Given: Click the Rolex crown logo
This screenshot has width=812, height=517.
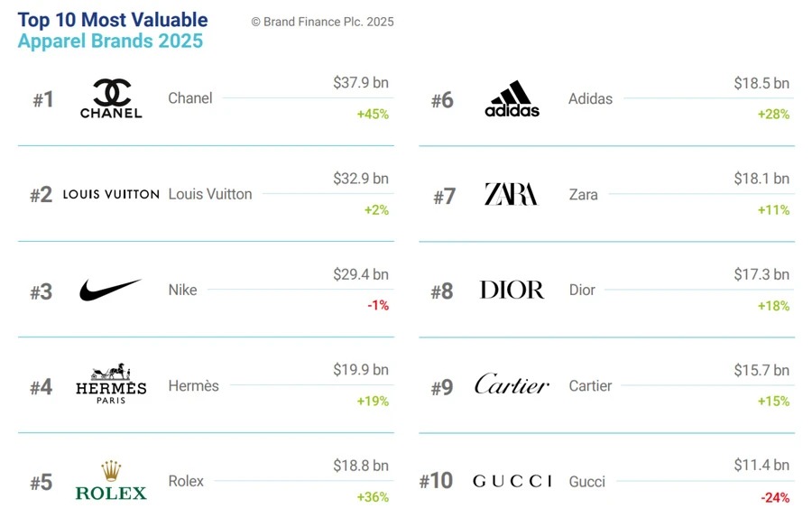Looking at the screenshot, I should tap(111, 482).
